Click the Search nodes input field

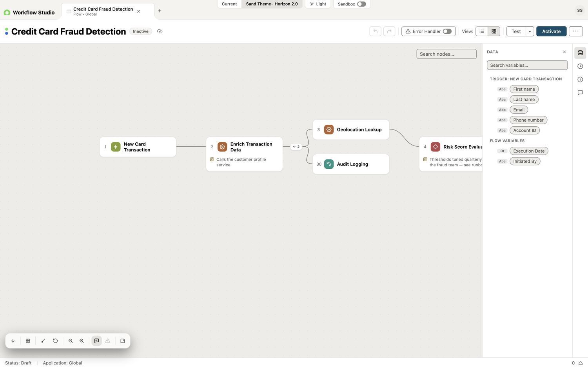446,54
